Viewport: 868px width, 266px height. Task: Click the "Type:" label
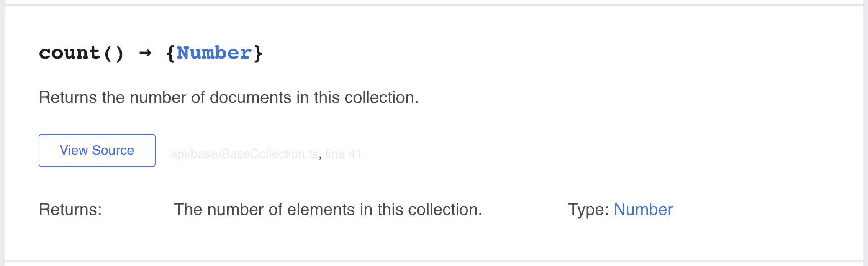pos(588,210)
